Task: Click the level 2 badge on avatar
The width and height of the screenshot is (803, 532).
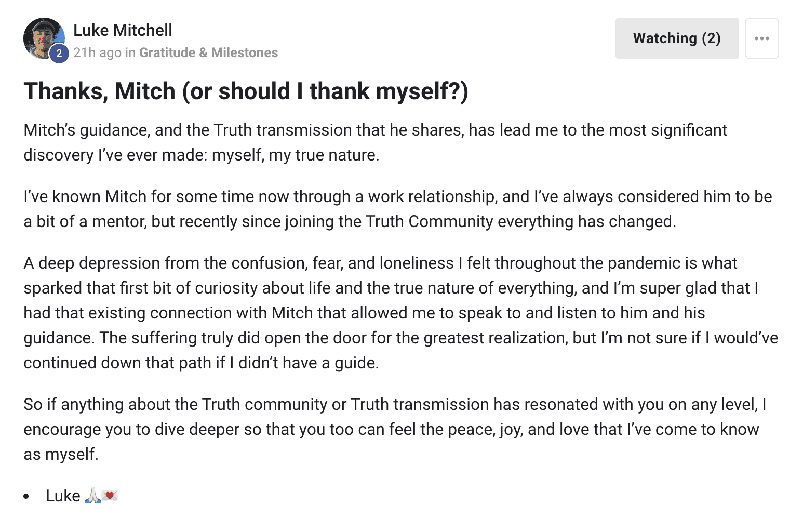Action: (59, 53)
